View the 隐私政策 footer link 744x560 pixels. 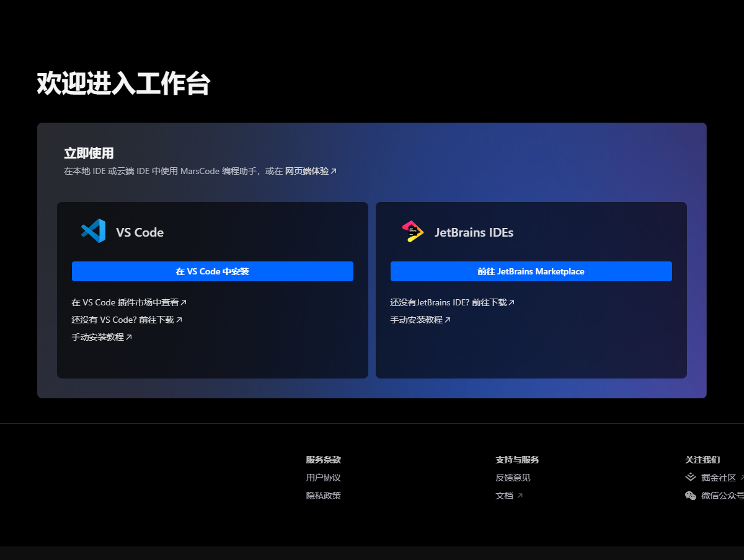(x=323, y=496)
